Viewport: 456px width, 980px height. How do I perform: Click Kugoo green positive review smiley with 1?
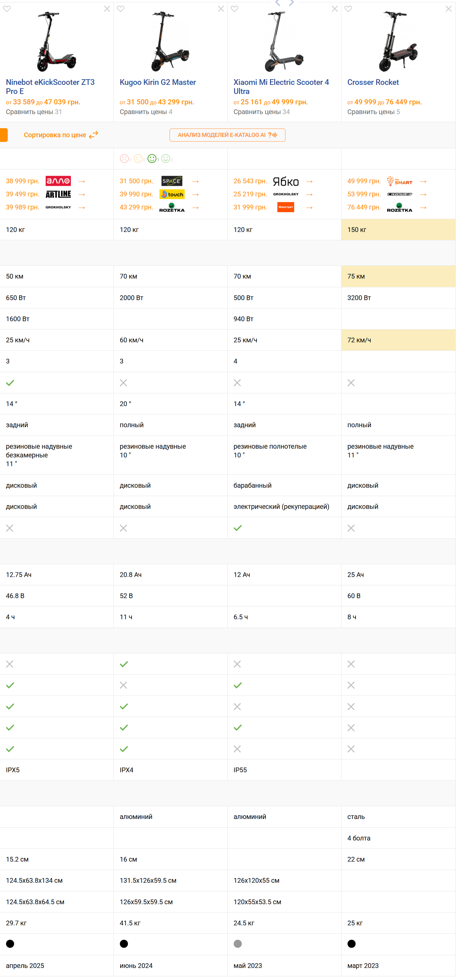[x=152, y=159]
